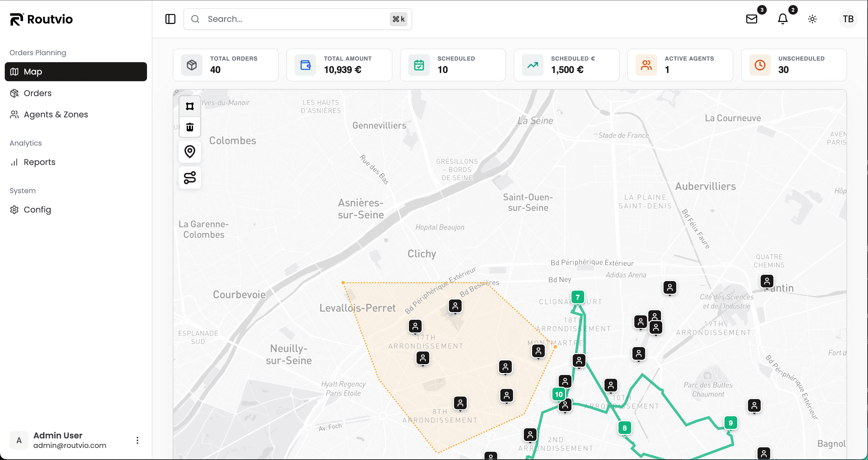Screen dimensions: 868x460
Task: Click the Total Orders value 40
Action: tap(215, 70)
